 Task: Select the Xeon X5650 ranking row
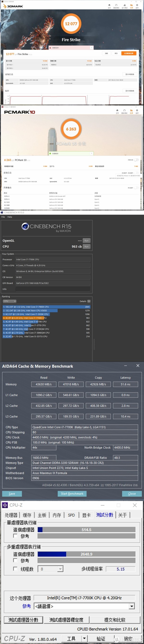[x=47, y=311]
